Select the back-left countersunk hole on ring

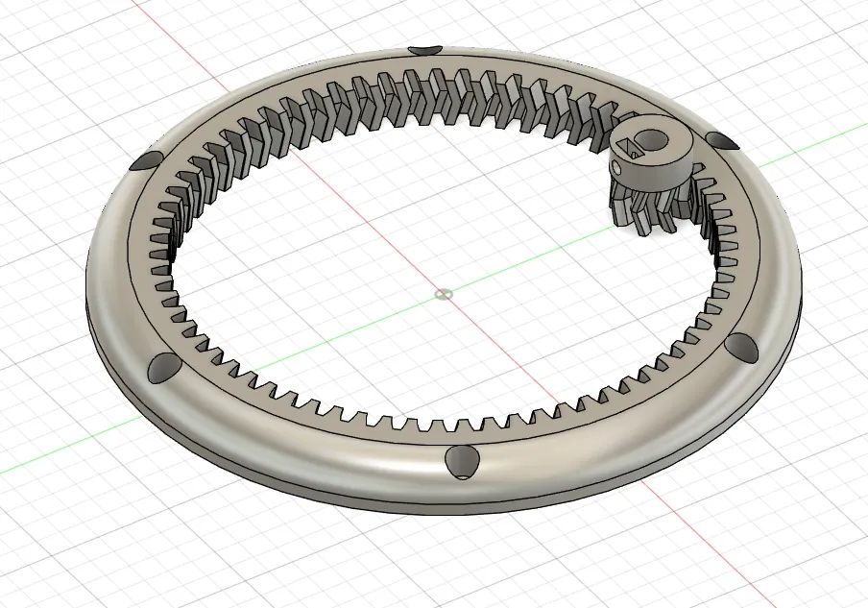146,161
